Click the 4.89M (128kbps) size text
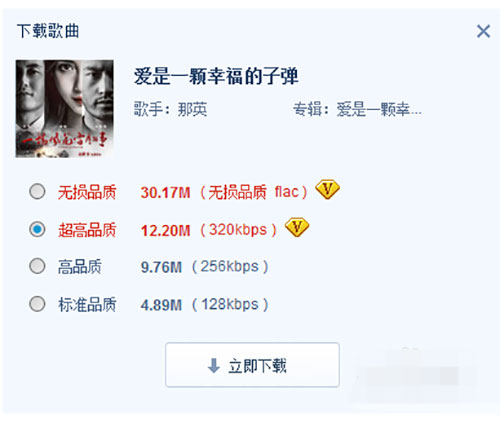The height and width of the screenshot is (423, 500). 205,304
